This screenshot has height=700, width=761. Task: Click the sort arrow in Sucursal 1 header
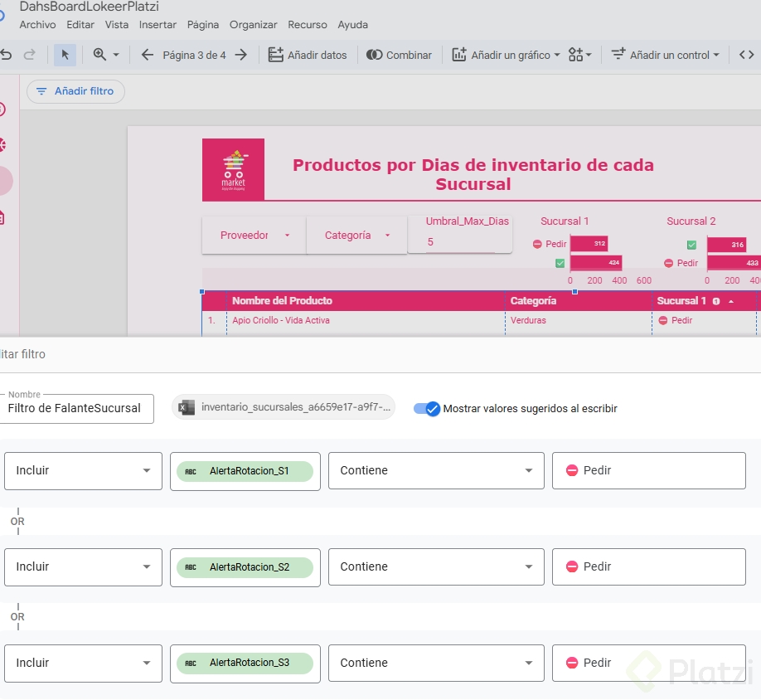[731, 301]
